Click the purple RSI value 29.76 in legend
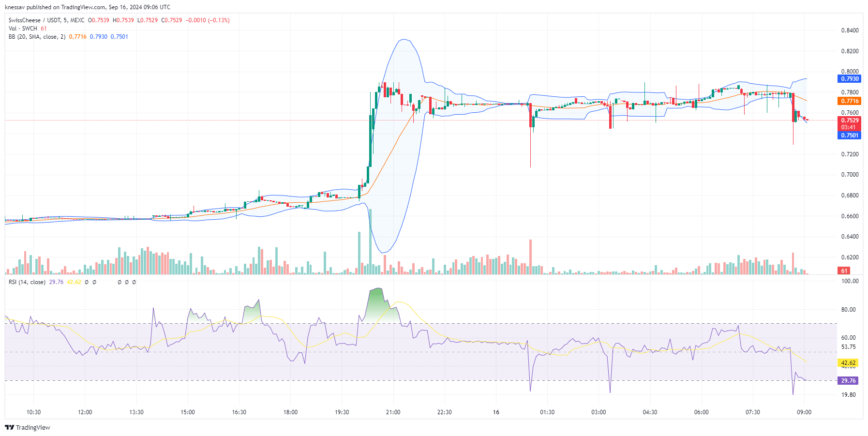Screen dimensions: 868x436 coord(56,282)
